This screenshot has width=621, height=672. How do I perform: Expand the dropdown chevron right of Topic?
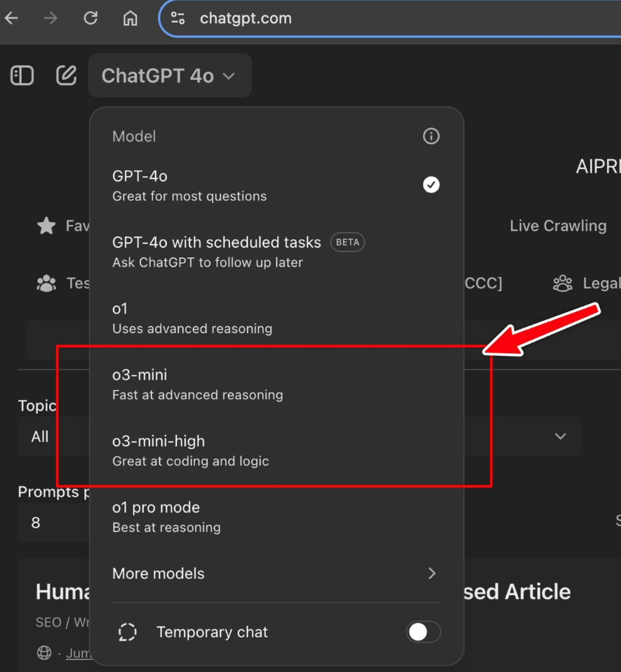coord(560,436)
